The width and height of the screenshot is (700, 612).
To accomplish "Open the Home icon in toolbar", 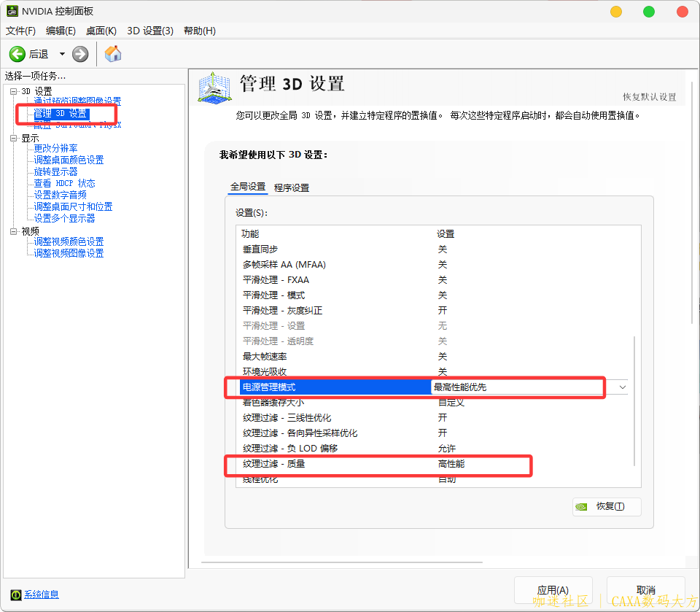I will [113, 54].
